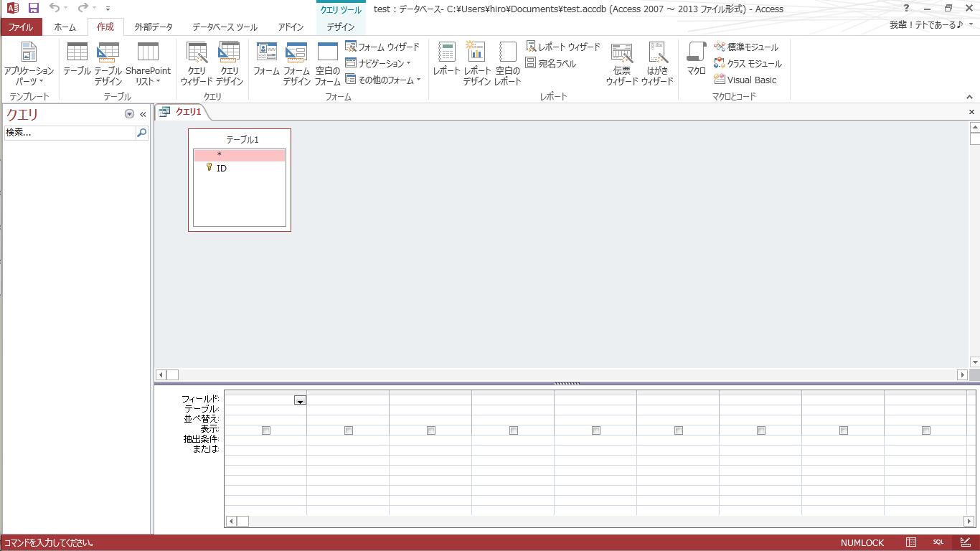Launch the 伝票ウィザード

[621, 64]
